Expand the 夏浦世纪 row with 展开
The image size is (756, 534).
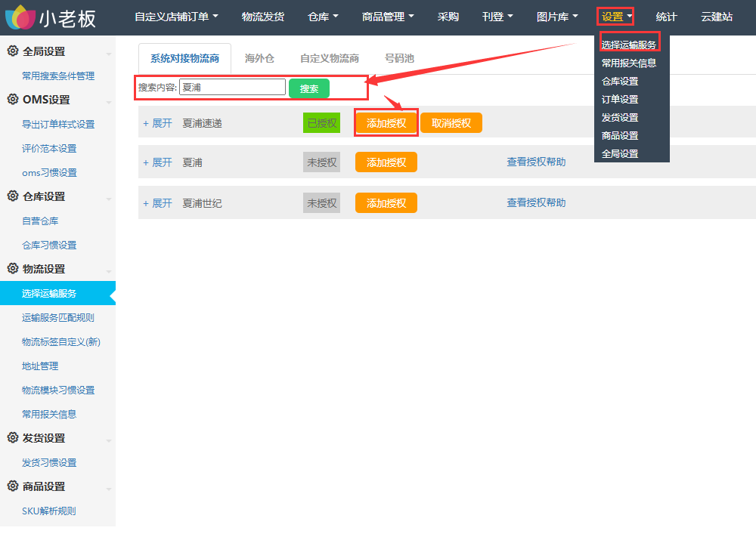[158, 203]
